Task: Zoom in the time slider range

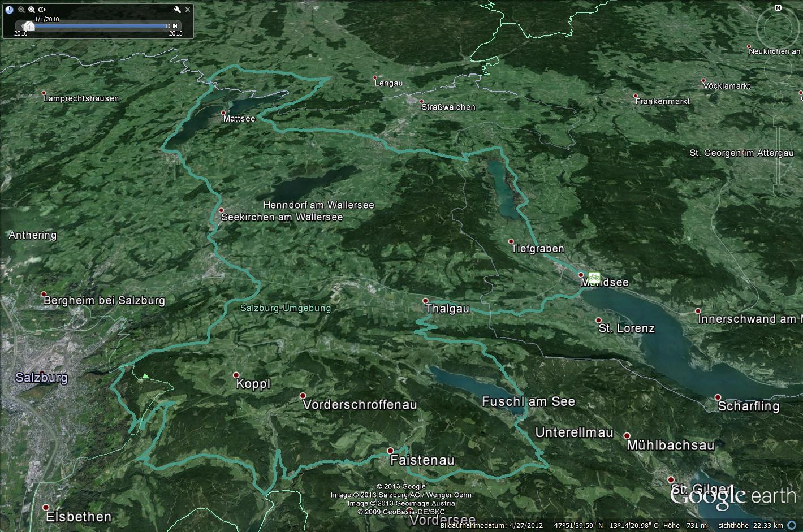Action: point(32,10)
